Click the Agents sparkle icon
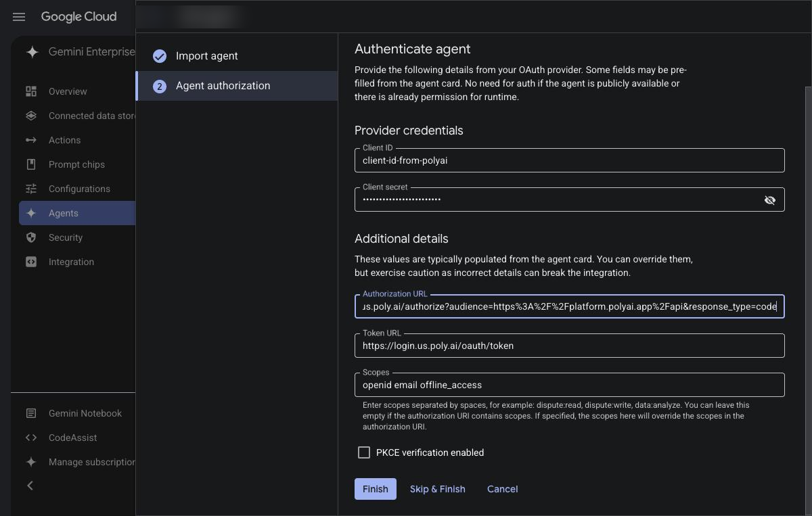812x516 pixels. [x=31, y=213]
